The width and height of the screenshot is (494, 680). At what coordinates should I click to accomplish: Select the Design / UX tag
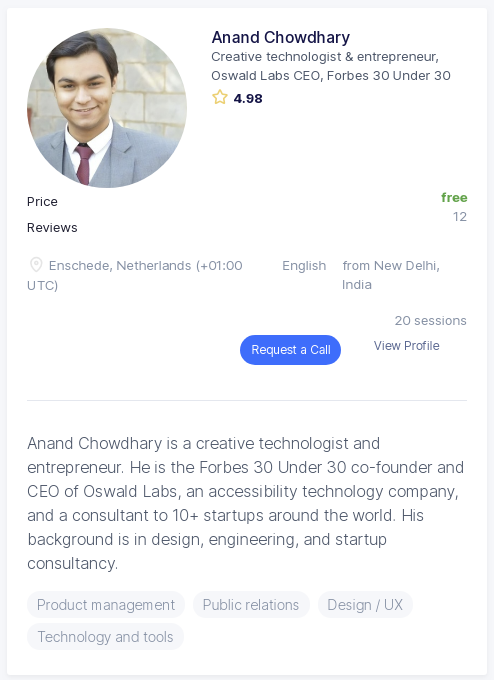[365, 605]
